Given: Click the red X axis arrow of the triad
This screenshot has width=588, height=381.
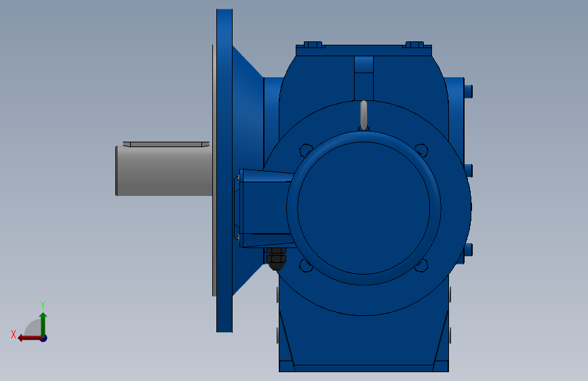Looking at the screenshot, I should point(29,338).
